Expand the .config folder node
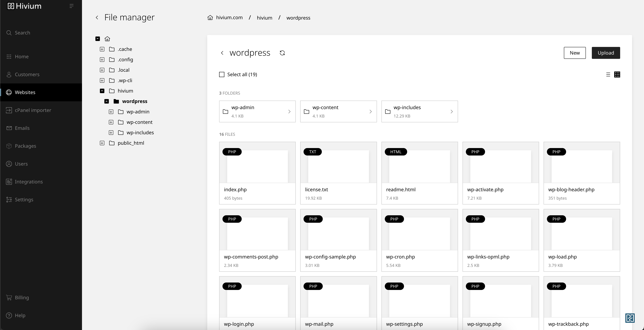The height and width of the screenshot is (330, 644). (102, 60)
